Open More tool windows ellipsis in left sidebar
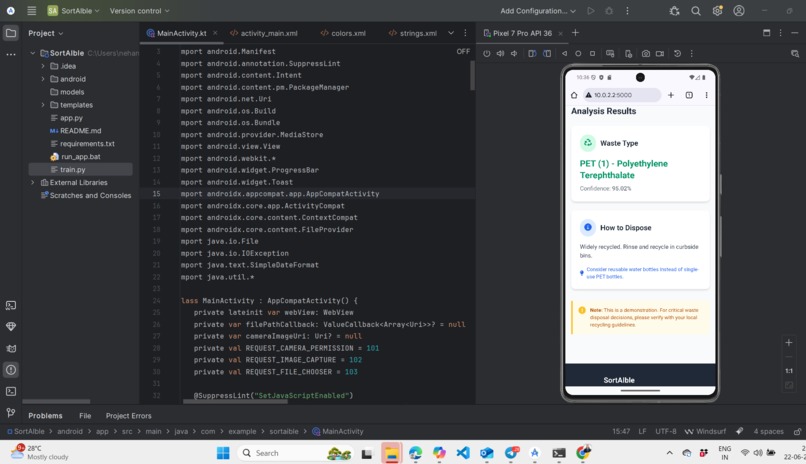 (x=11, y=54)
